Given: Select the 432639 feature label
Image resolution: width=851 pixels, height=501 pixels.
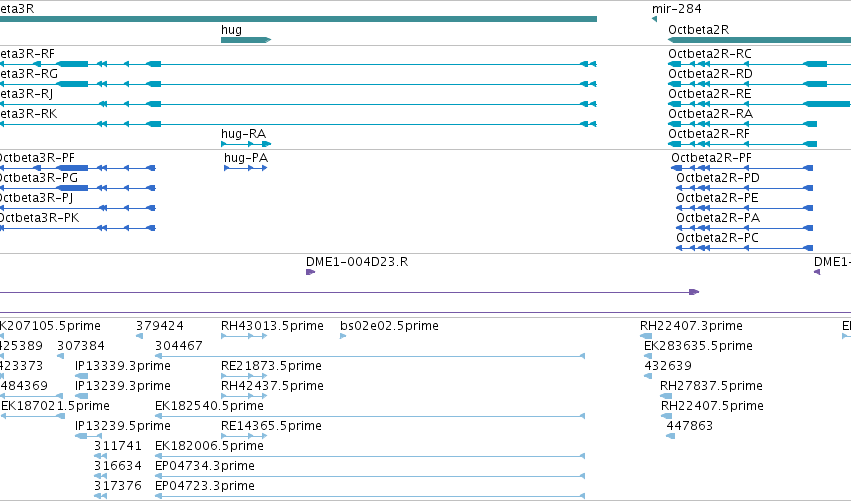Looking at the screenshot, I should (x=668, y=366).
